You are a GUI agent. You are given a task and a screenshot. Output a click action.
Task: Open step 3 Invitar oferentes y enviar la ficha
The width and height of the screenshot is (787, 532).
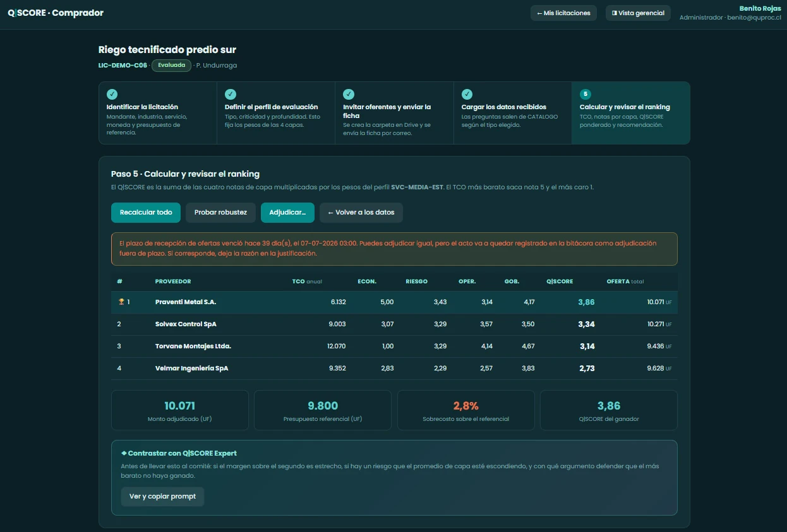[x=394, y=113]
